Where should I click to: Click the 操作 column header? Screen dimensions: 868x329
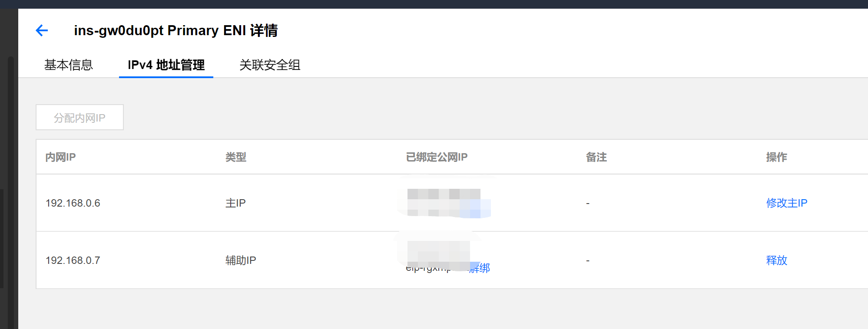tap(776, 157)
